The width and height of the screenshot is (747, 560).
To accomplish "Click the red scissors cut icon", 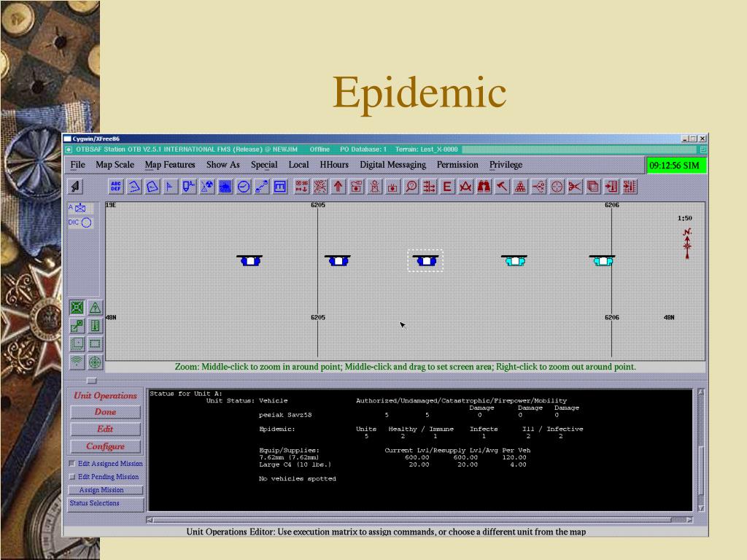I will coord(575,186).
